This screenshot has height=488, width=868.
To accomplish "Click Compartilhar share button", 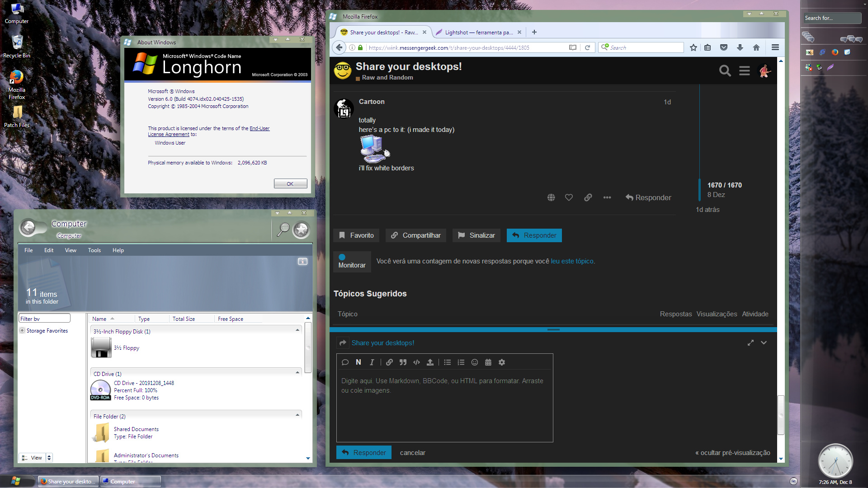I will pyautogui.click(x=416, y=235).
